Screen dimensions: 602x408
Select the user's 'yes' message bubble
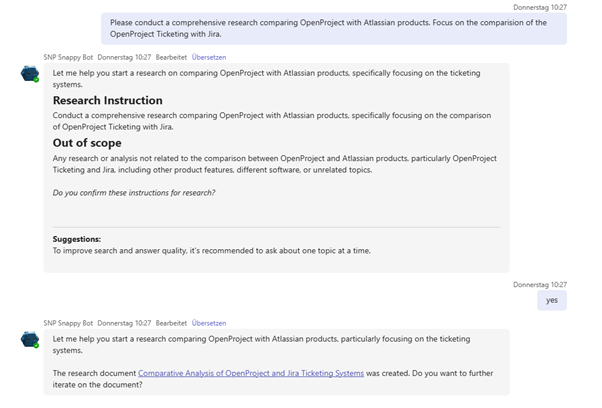(552, 300)
